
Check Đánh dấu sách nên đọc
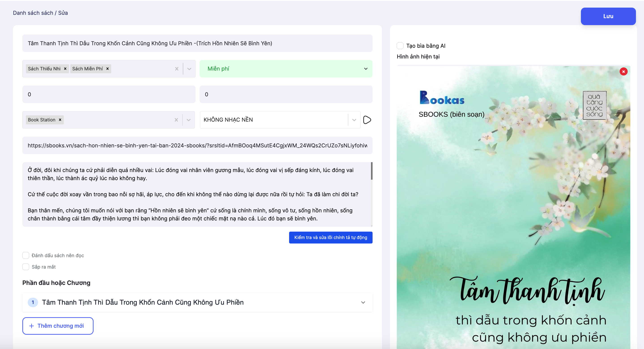tap(26, 255)
